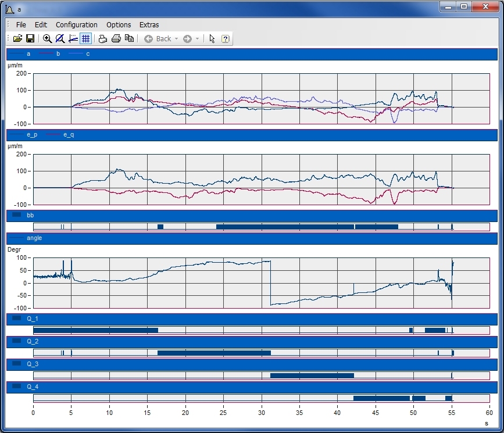Image resolution: width=504 pixels, height=433 pixels.
Task: Click the 's' x-axis unit label
Action: click(487, 424)
